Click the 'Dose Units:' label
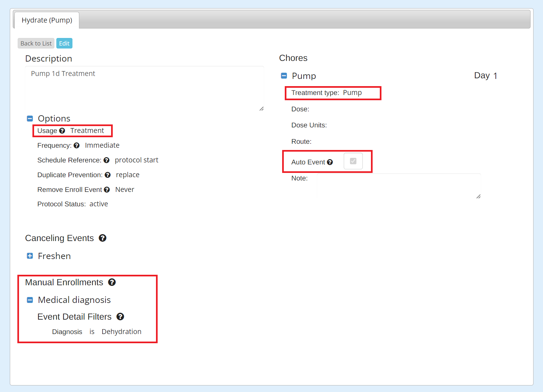Image resolution: width=543 pixels, height=392 pixels. coord(309,125)
